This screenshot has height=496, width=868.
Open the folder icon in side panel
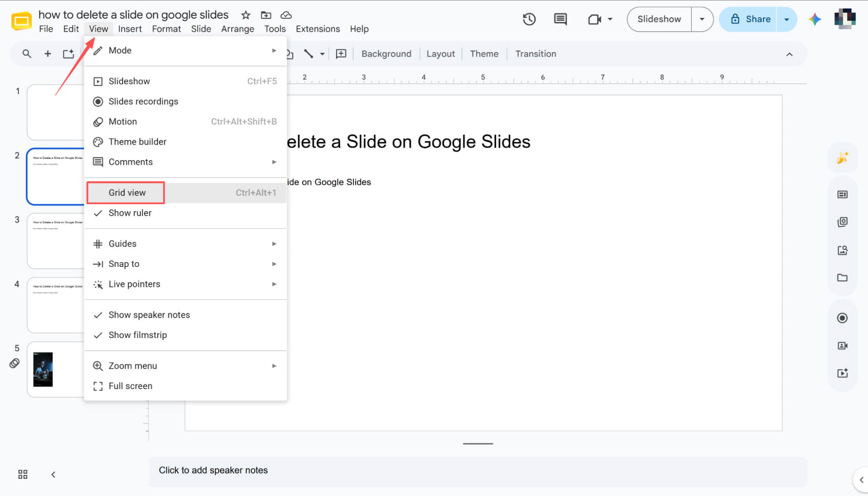842,278
